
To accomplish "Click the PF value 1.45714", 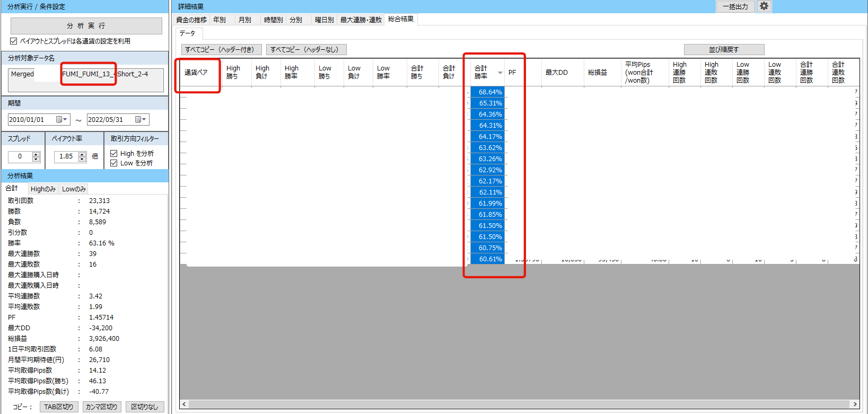I will point(101,317).
